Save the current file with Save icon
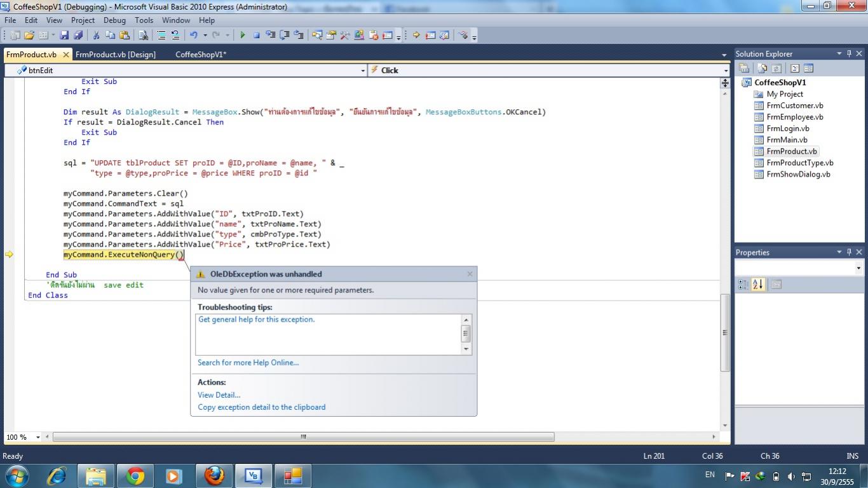868x488 pixels. [64, 36]
